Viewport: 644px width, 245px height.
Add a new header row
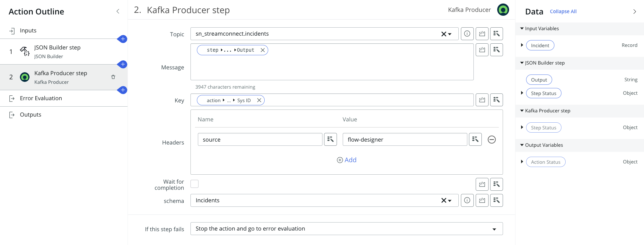click(347, 160)
